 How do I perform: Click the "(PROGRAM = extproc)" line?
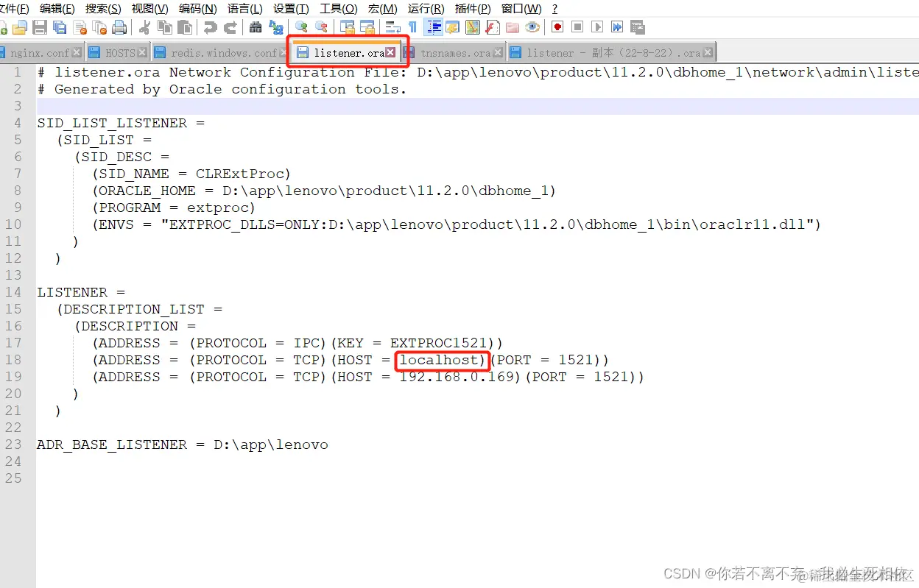coord(173,208)
